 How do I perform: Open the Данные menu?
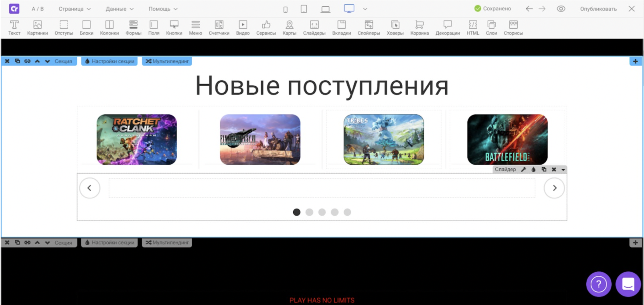click(x=119, y=9)
